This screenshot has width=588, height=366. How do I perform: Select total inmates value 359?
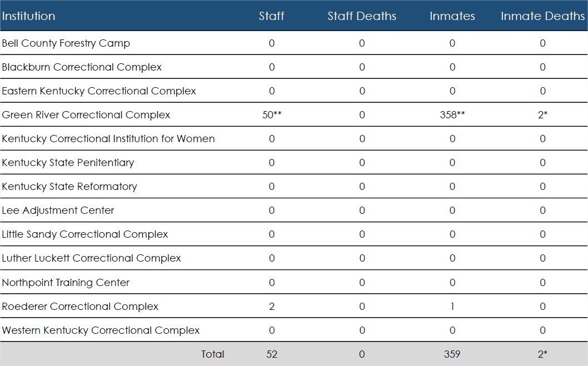(452, 354)
